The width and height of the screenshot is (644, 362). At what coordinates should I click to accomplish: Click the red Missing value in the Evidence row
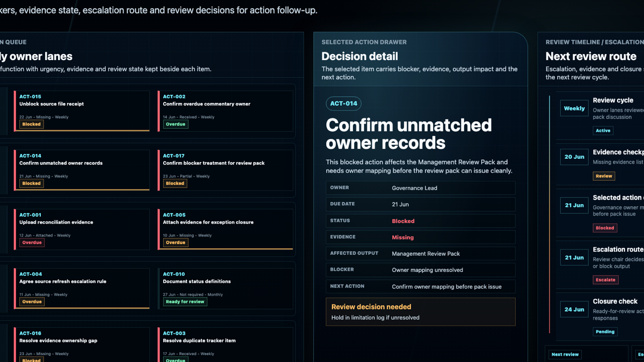click(402, 238)
